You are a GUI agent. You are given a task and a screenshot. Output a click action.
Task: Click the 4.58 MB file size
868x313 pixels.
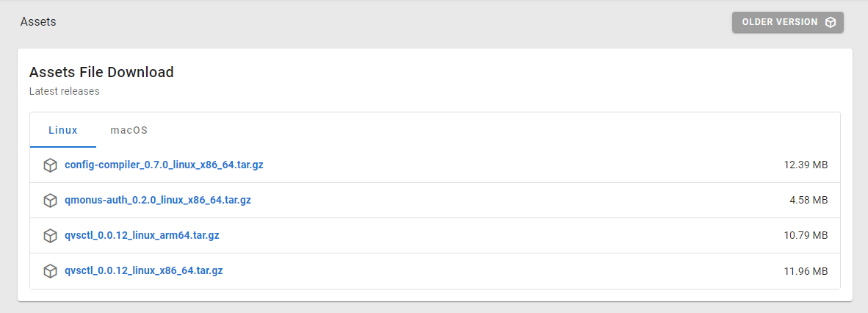pyautogui.click(x=809, y=201)
